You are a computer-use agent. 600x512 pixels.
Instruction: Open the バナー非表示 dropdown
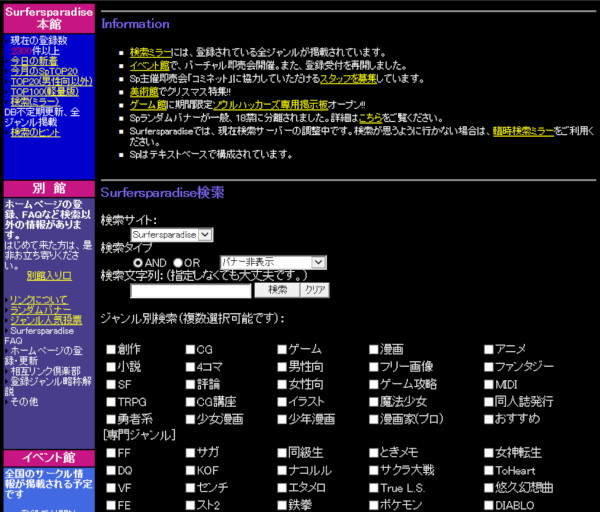(x=273, y=262)
